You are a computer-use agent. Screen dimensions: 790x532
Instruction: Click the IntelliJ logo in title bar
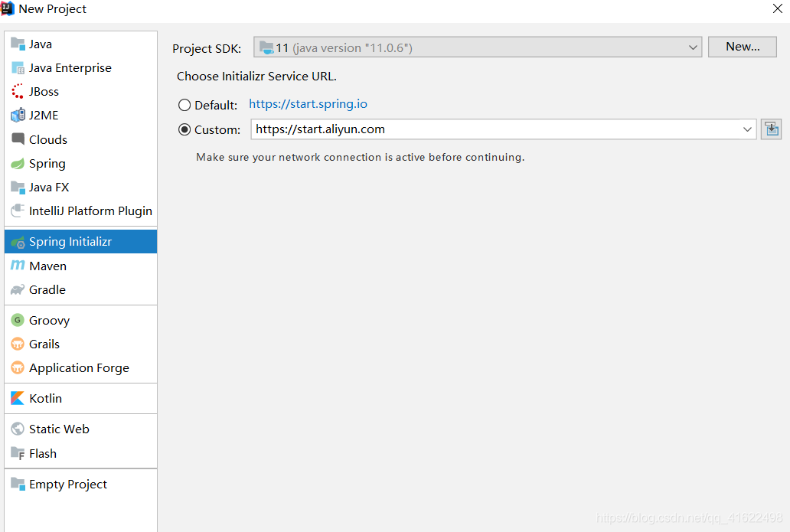[x=8, y=8]
